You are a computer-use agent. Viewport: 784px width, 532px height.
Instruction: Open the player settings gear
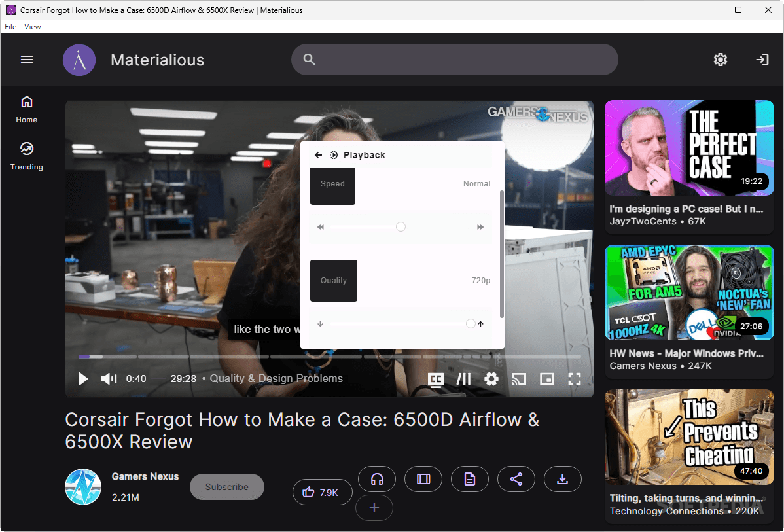tap(491, 379)
